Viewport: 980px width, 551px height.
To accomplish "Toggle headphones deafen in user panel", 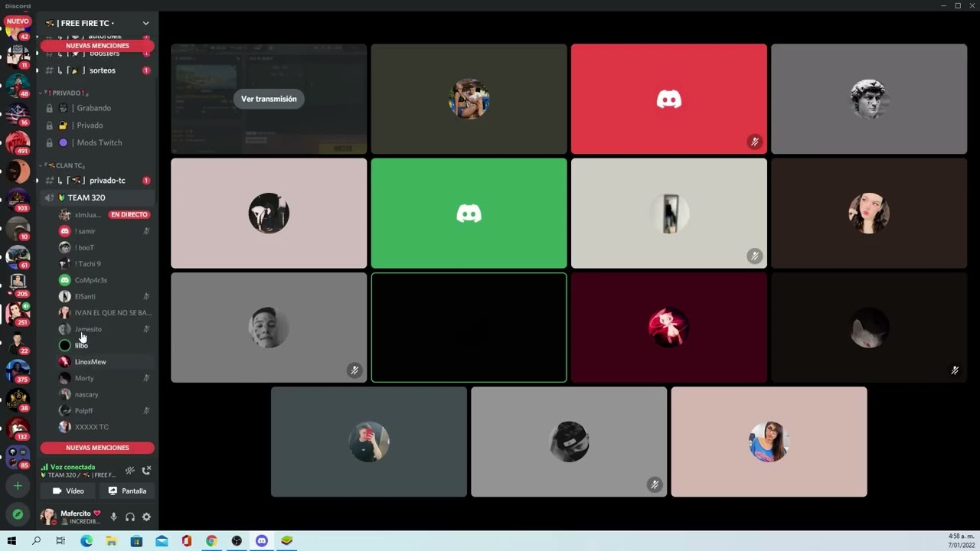I will coord(130,517).
